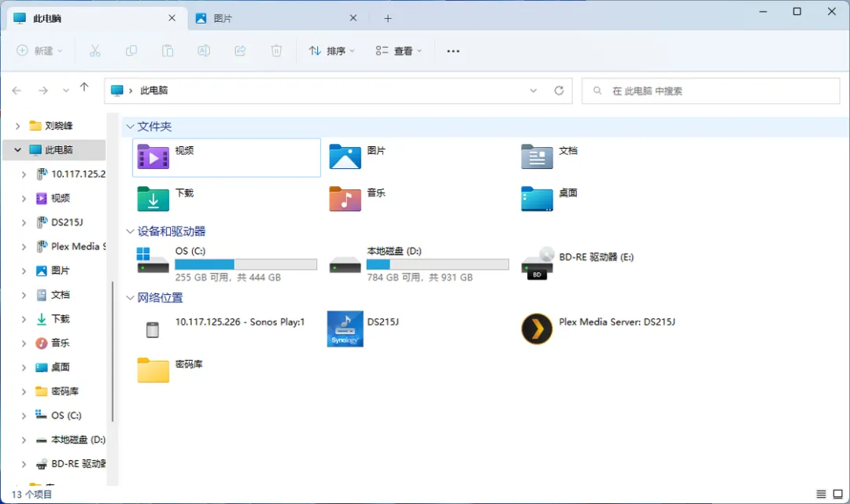Add a new tab with plus button
The width and height of the screenshot is (850, 504).
tap(387, 18)
